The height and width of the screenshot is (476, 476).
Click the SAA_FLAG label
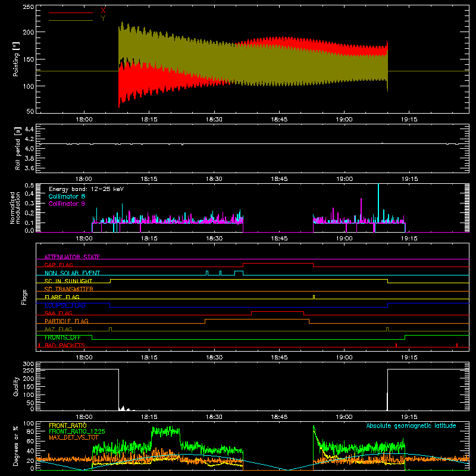pos(58,313)
